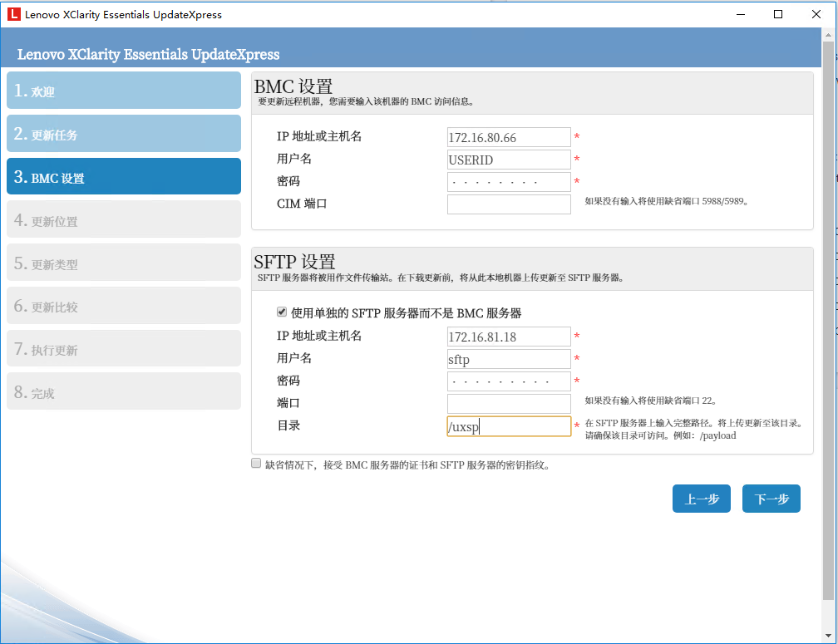This screenshot has width=838, height=644.
Task: Focus BMC password field
Action: point(509,182)
